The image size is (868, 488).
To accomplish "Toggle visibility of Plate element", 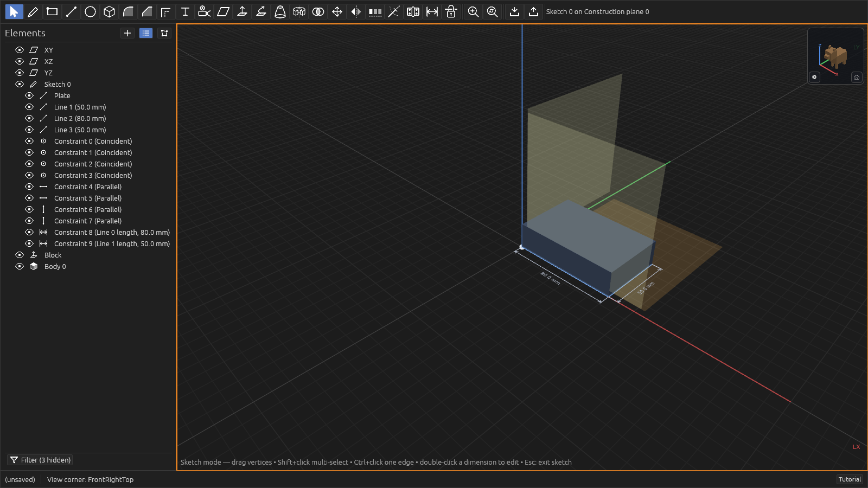I will [29, 95].
